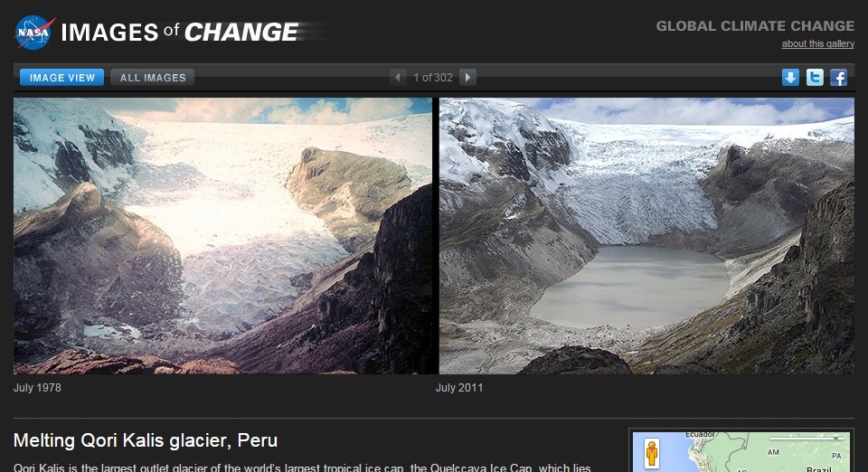
Task: Click the Melting Qori Kalis glacier heading
Action: pyautogui.click(x=146, y=440)
